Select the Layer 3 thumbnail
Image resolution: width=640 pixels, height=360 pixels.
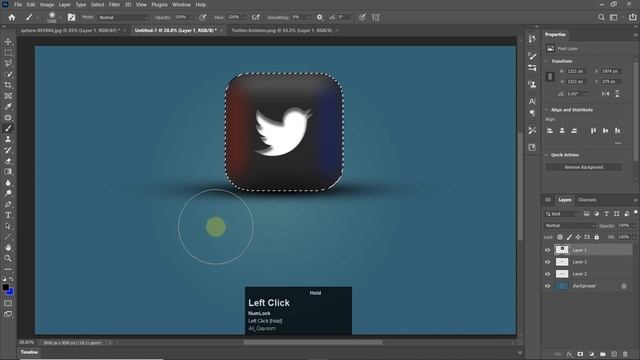point(562,262)
